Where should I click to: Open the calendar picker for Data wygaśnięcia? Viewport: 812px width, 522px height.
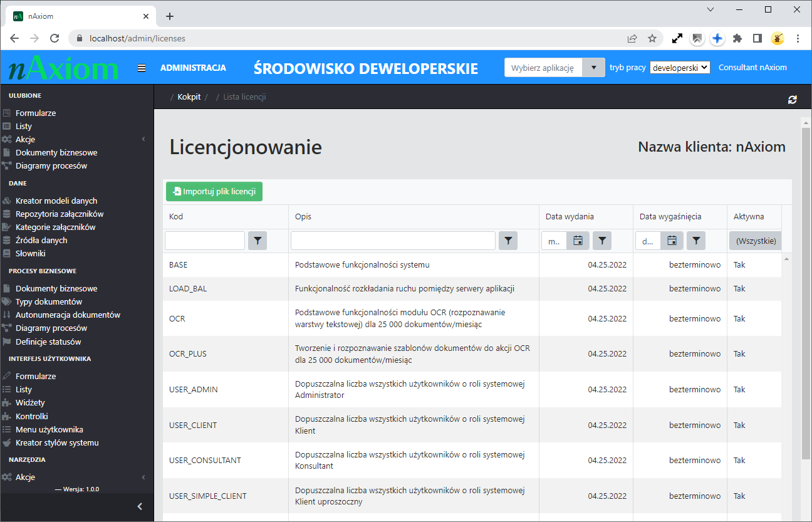point(672,240)
